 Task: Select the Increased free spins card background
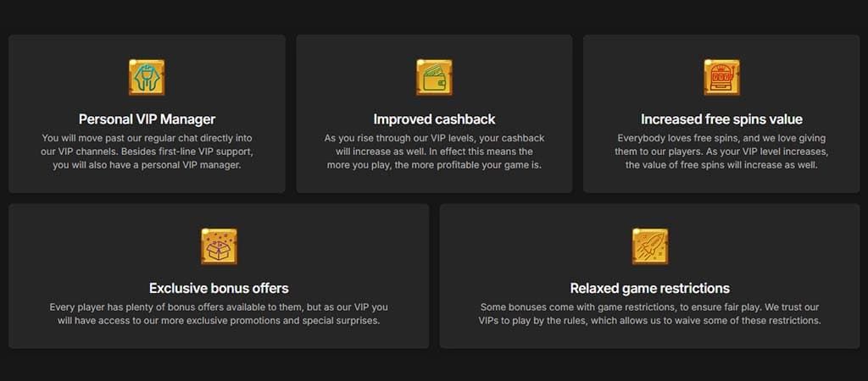(721, 114)
